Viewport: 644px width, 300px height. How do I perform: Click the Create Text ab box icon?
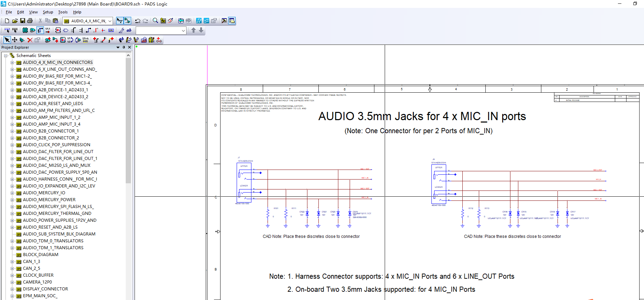(x=144, y=40)
